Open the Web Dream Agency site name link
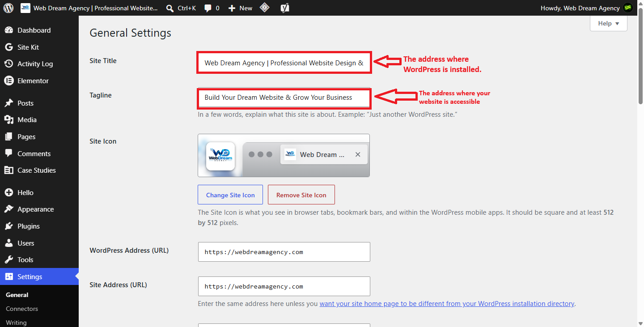644x327 pixels. pos(89,8)
